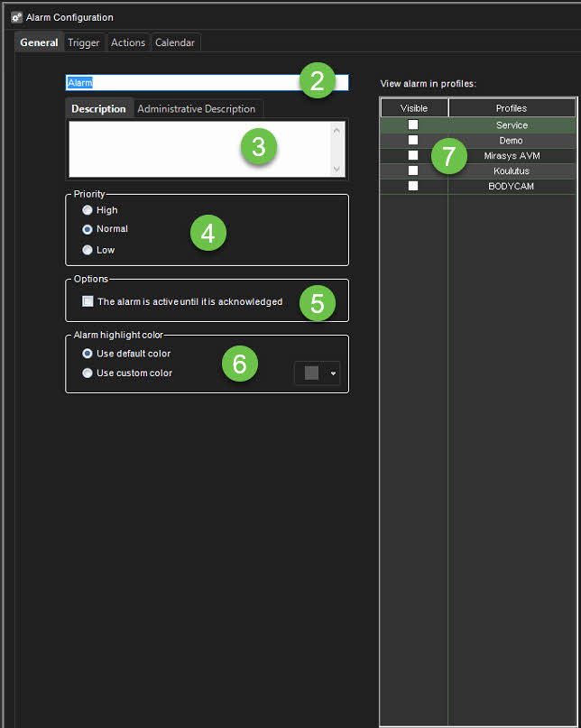Click the alarm name input field
The width and height of the screenshot is (581, 728).
(180, 82)
